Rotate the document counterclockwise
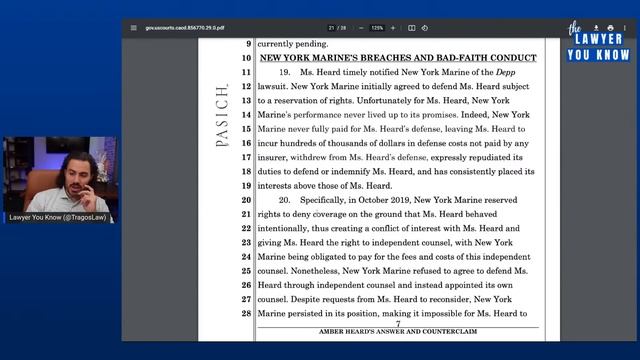 pos(425,28)
